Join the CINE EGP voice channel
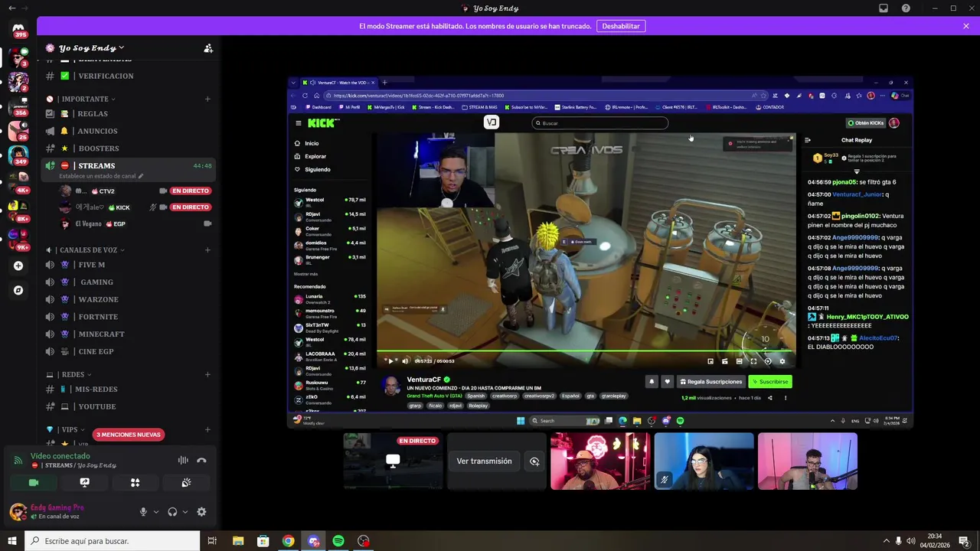 (128, 352)
